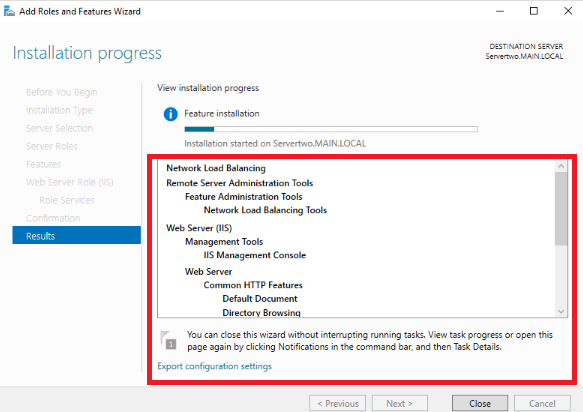The width and height of the screenshot is (583, 412).
Task: Click the scroll up arrow in feature list
Action: [561, 166]
